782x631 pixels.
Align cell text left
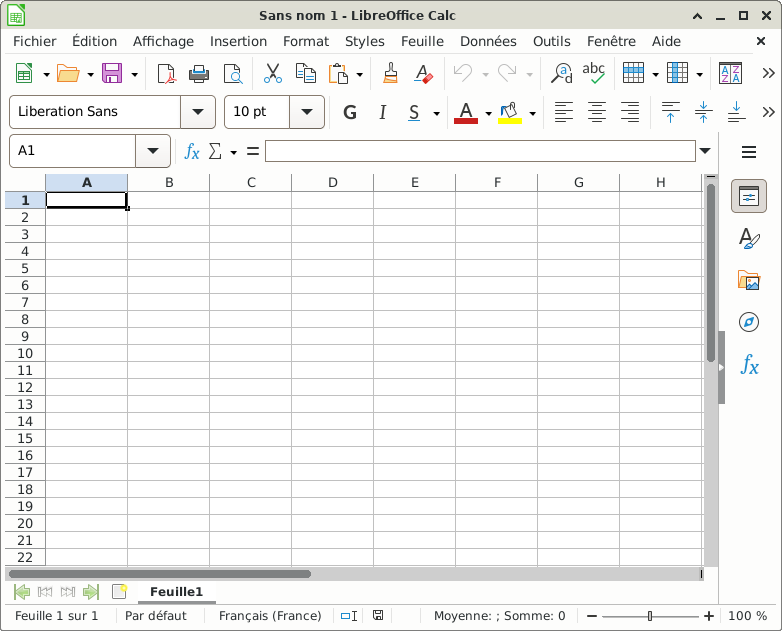[564, 112]
